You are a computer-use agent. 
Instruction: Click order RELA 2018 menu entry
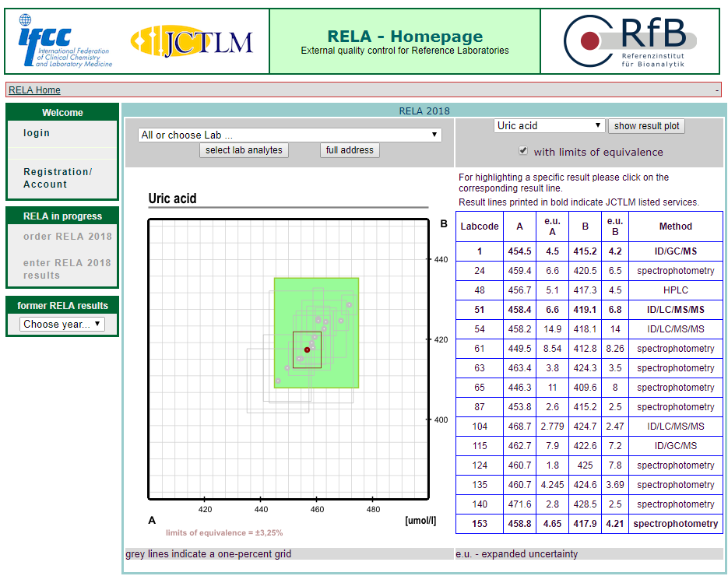pos(67,237)
